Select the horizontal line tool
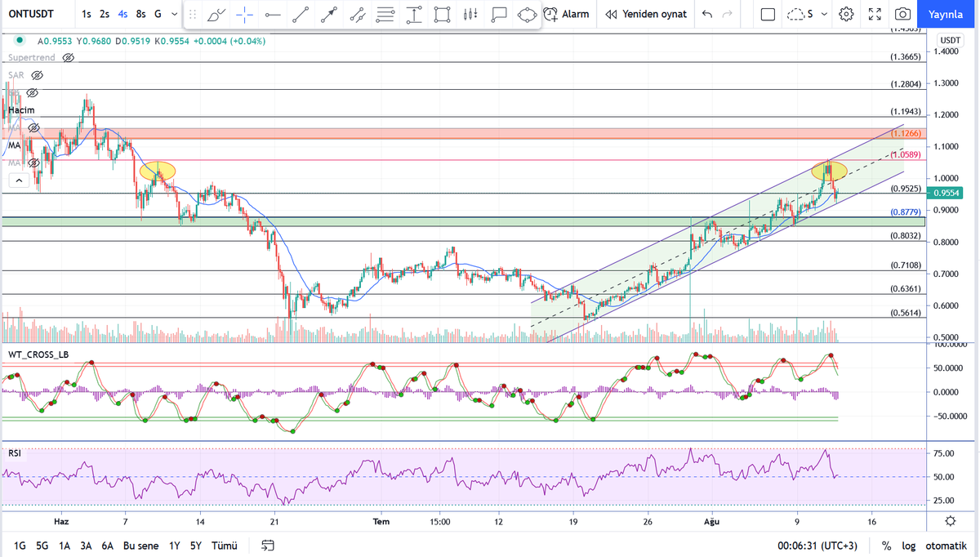This screenshot has width=980, height=557. (272, 14)
